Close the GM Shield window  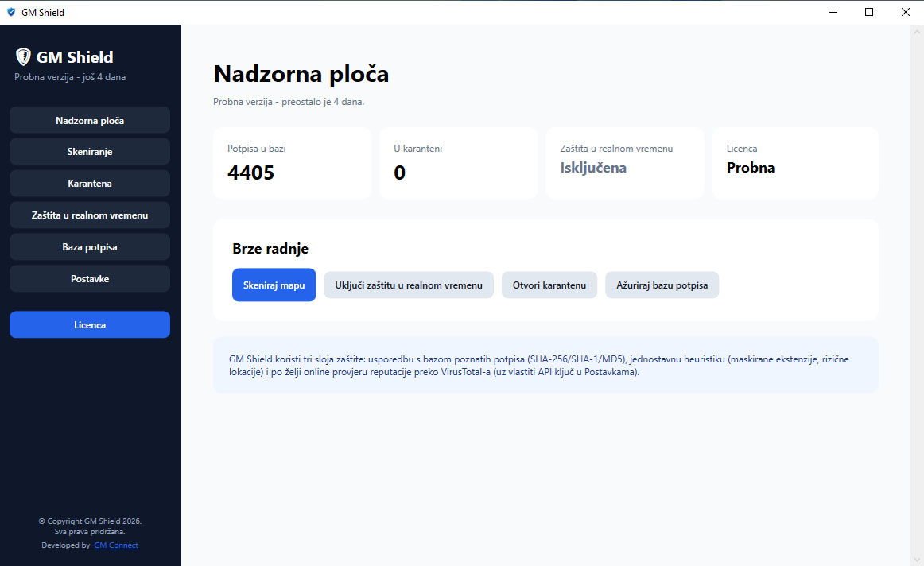pyautogui.click(x=906, y=13)
